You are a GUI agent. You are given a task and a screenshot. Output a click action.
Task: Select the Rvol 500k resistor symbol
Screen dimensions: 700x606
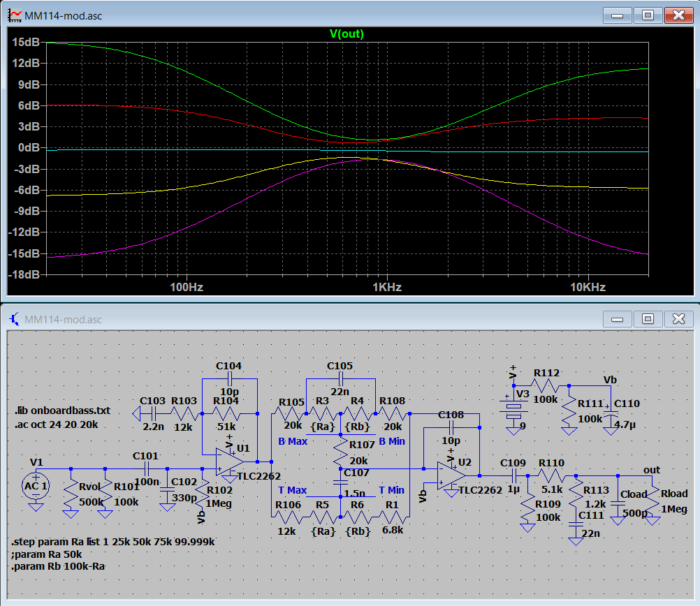coord(71,494)
